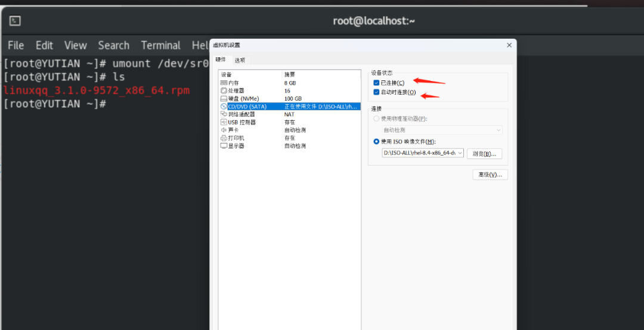Select the display (显示器) icon

coord(224,146)
